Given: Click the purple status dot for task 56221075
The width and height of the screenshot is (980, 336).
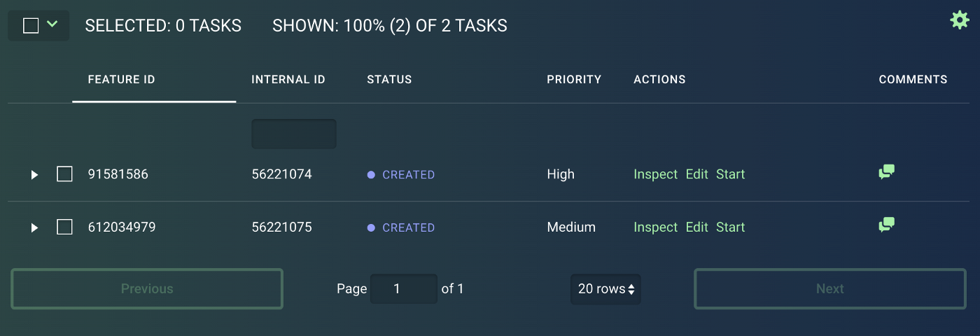Looking at the screenshot, I should [x=371, y=228].
